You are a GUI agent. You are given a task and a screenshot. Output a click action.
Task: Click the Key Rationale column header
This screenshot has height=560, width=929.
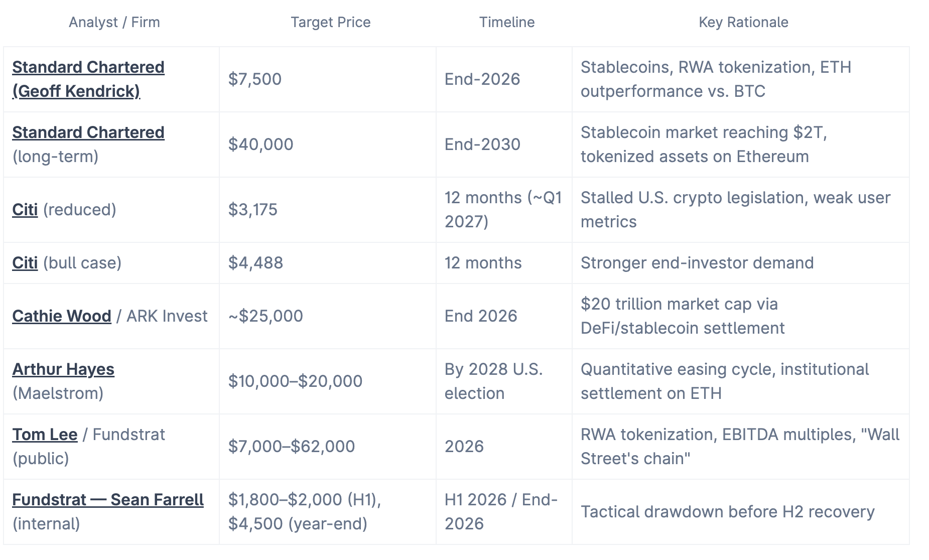[x=744, y=22]
